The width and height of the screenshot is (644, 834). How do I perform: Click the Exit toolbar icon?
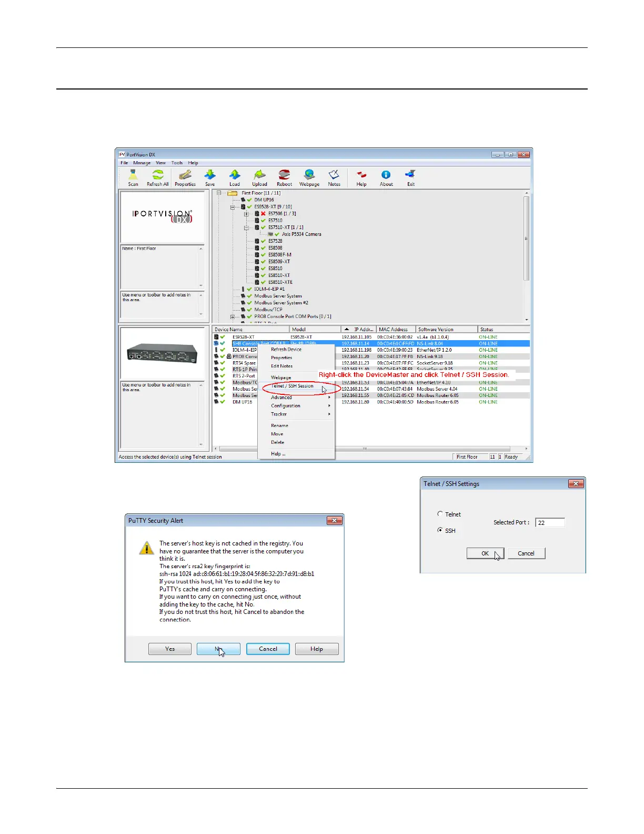coord(410,174)
